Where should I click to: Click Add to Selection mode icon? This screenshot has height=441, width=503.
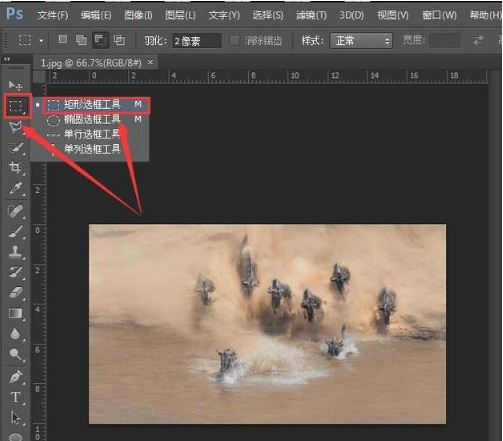pyautogui.click(x=81, y=40)
